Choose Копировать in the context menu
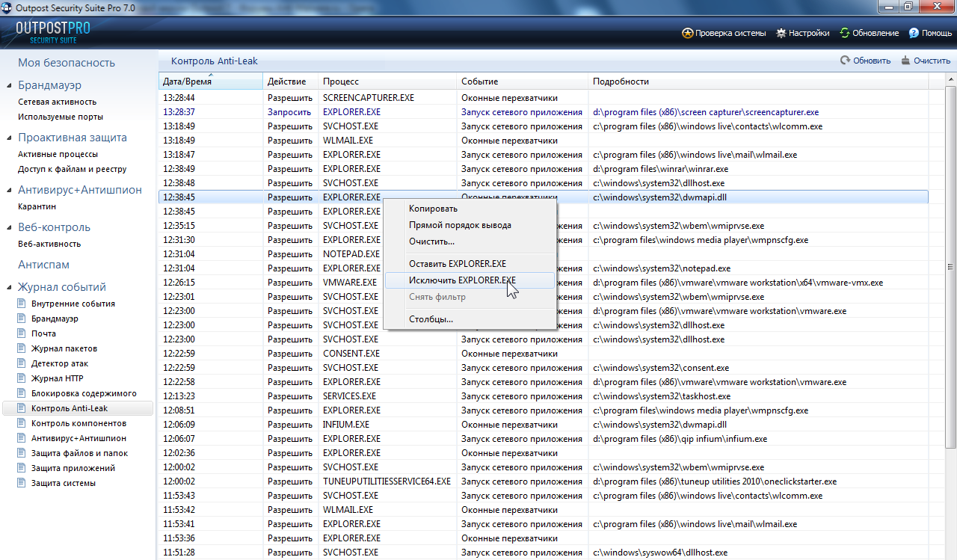The image size is (957, 560). (x=470, y=209)
